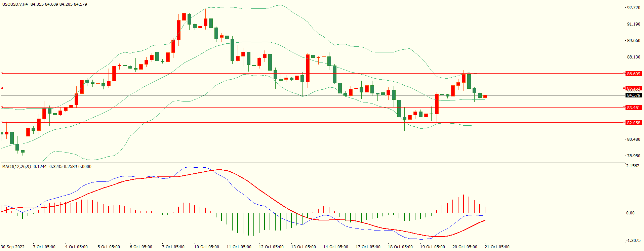Click the 0.00 level on MACD scale

tap(630, 213)
